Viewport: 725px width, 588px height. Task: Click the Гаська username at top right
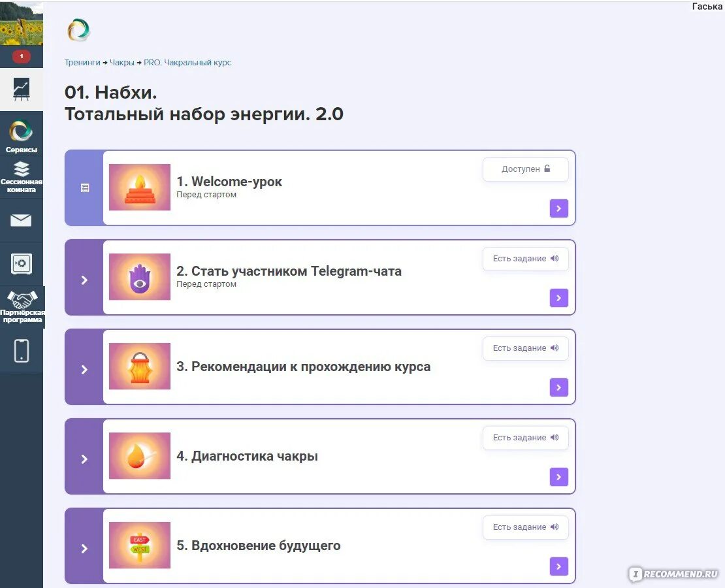tap(707, 7)
